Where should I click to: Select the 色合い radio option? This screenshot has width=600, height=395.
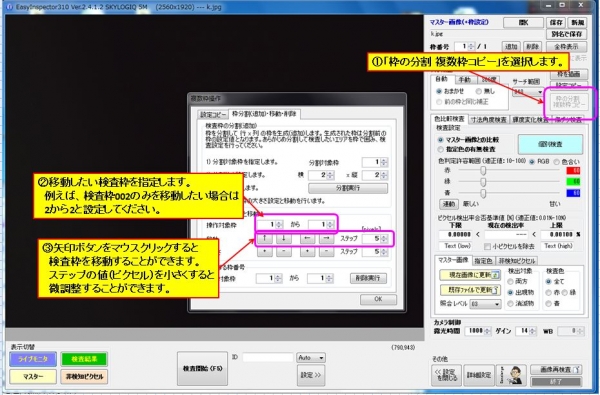(x=557, y=162)
